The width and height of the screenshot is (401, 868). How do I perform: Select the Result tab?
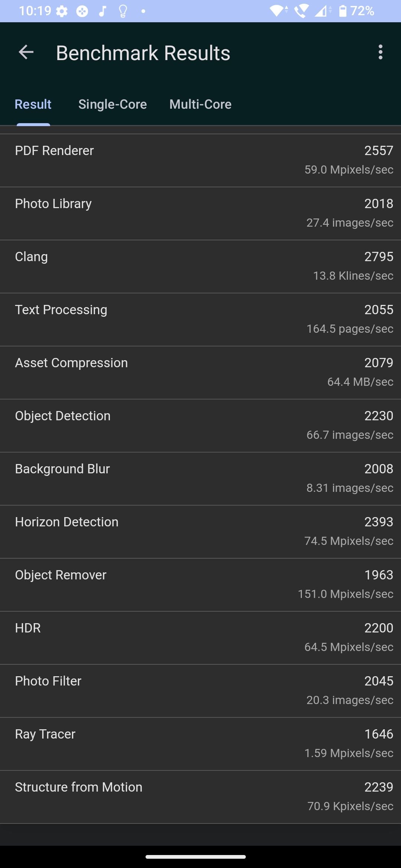pos(33,104)
